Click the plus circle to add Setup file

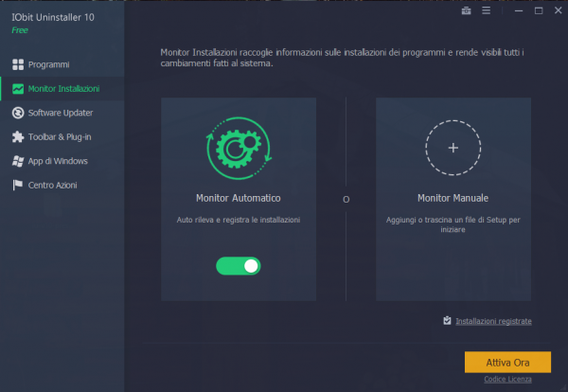tap(453, 148)
